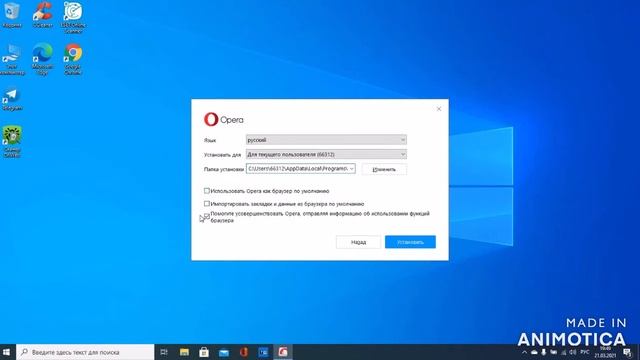Open the Telegram desktop shortcut

pyautogui.click(x=12, y=100)
